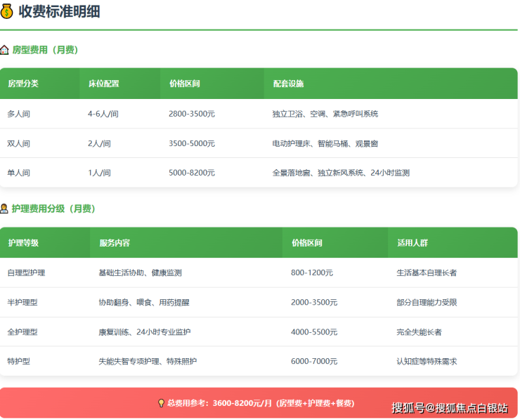520x420 pixels.
Task: Click the 收费标准明细 page heading
Action: (59, 12)
